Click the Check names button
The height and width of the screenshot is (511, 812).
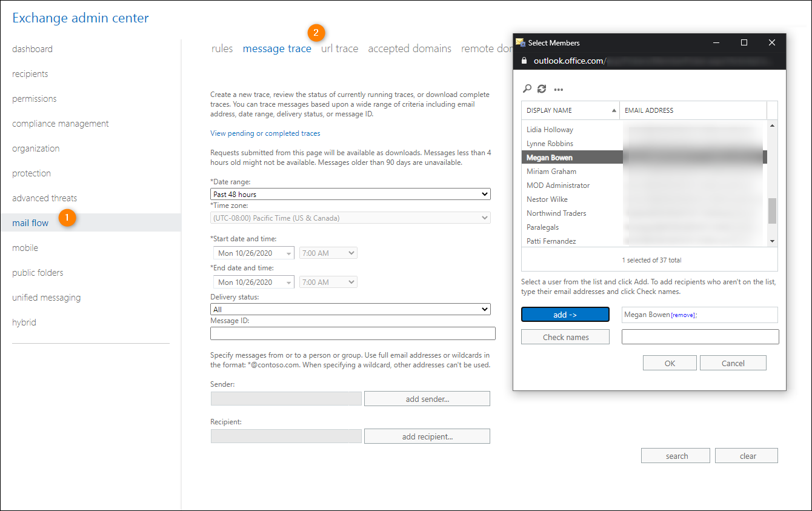pyautogui.click(x=565, y=337)
